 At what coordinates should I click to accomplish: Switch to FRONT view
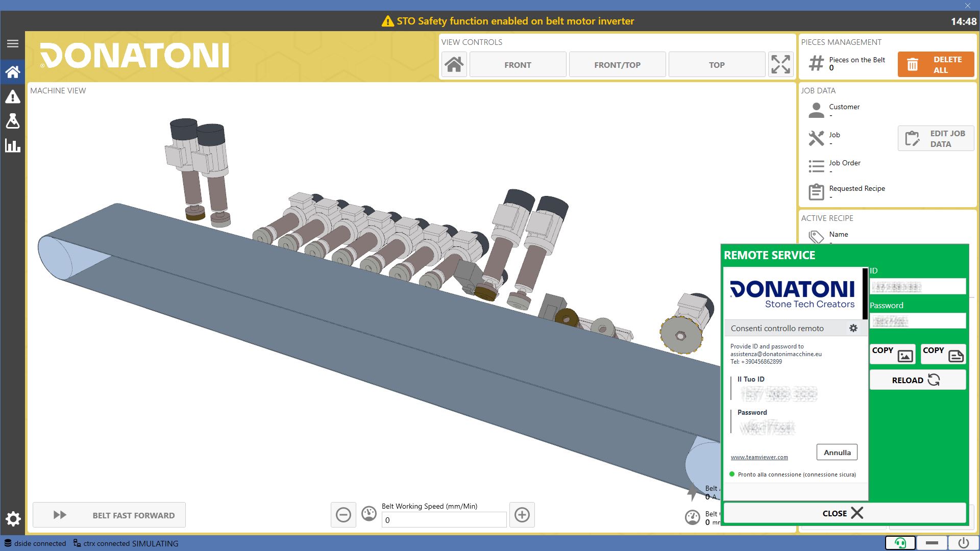point(518,65)
